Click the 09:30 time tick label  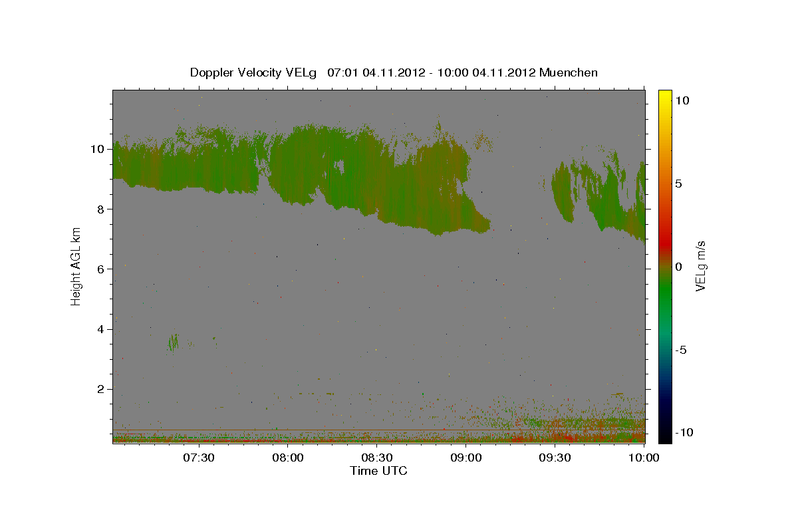tap(555, 458)
